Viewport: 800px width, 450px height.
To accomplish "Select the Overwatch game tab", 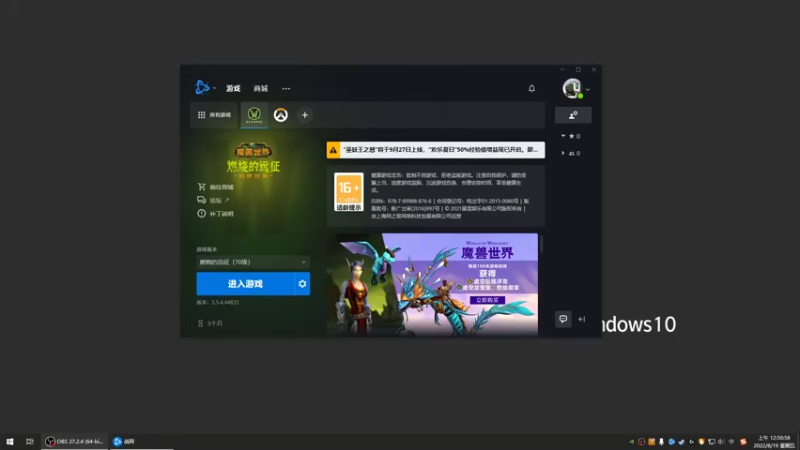I will (281, 115).
